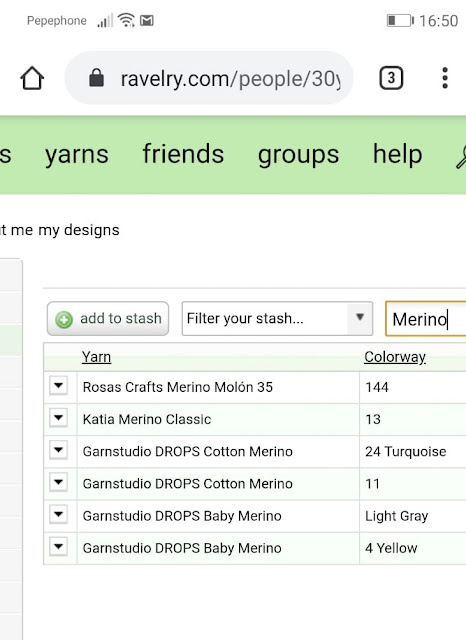
Task: Tap the mail notification icon in status bar
Action: 146,20
